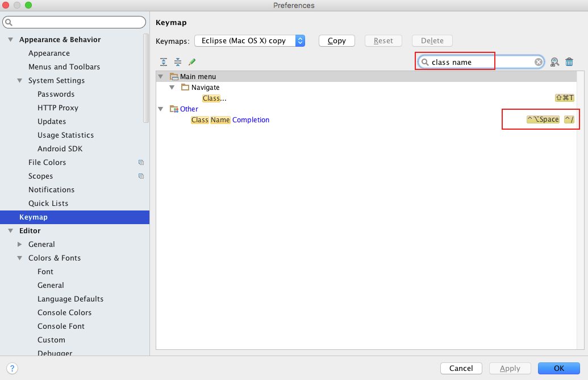Collapse the Colors & Fonts subtree

pyautogui.click(x=19, y=258)
